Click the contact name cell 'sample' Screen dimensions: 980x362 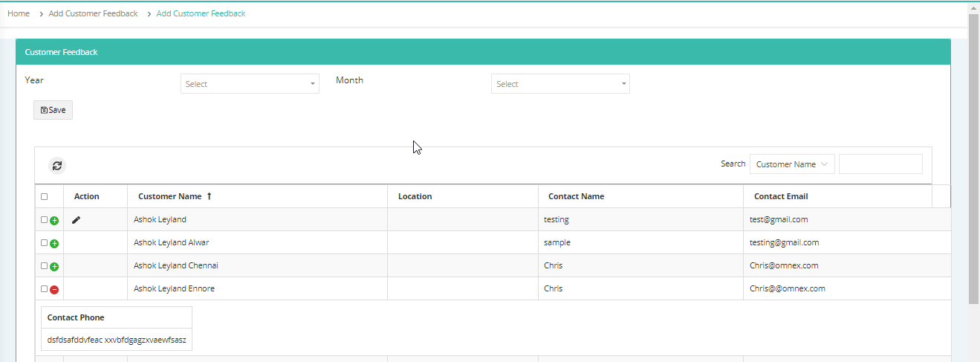[x=640, y=242]
